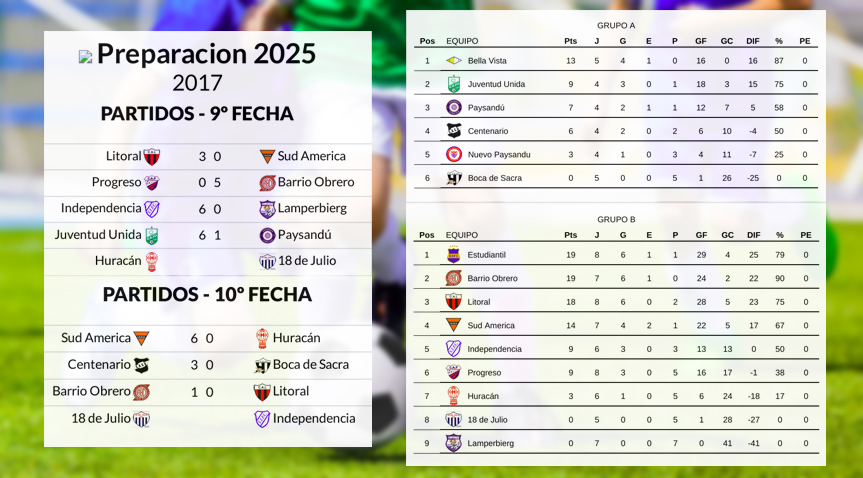The image size is (863, 478).
Task: Click the Nuevo Paysandu team crest
Action: [454, 154]
